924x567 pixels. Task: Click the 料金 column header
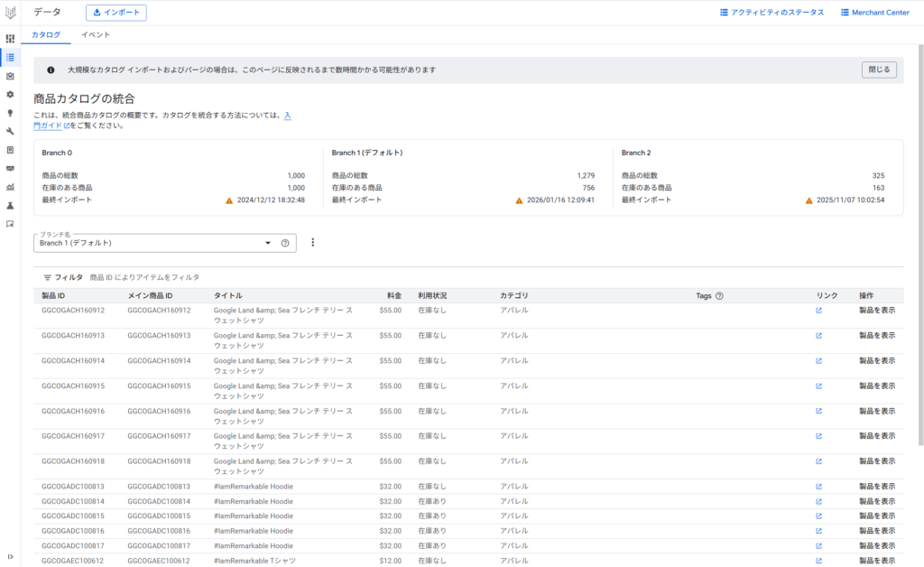[x=394, y=296]
